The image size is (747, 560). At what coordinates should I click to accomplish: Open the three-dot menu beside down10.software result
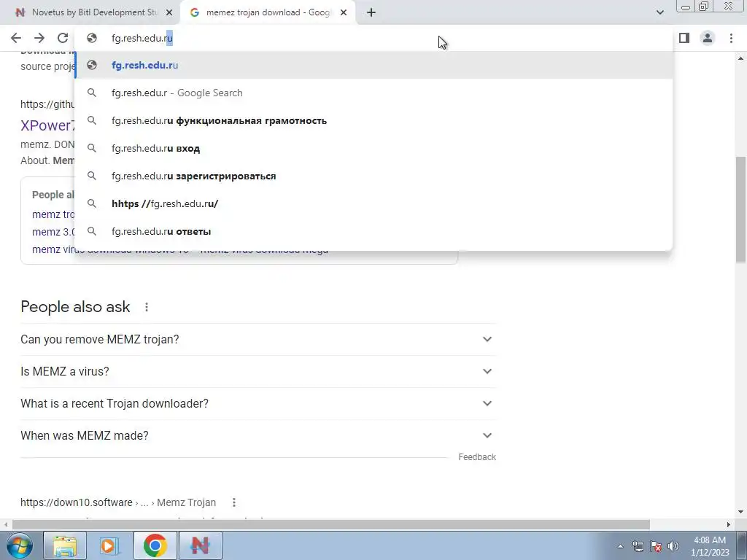click(234, 502)
